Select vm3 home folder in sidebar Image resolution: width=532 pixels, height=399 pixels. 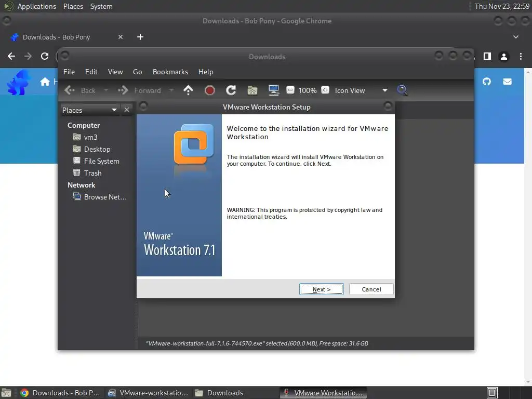point(85,137)
